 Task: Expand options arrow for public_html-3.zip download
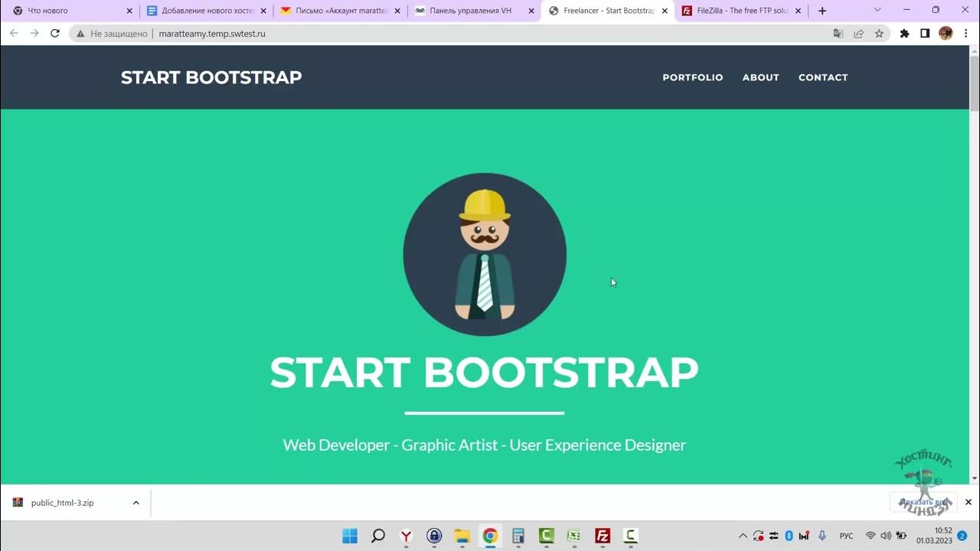click(x=136, y=503)
